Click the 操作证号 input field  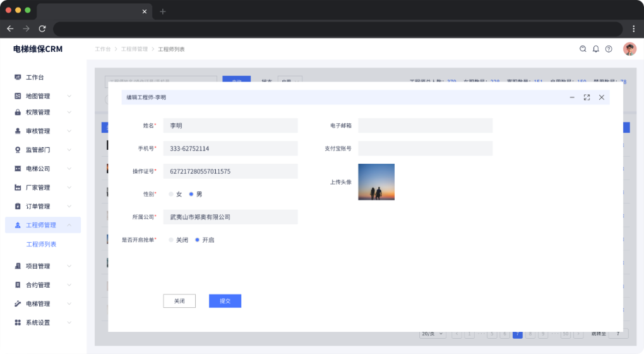click(x=230, y=171)
